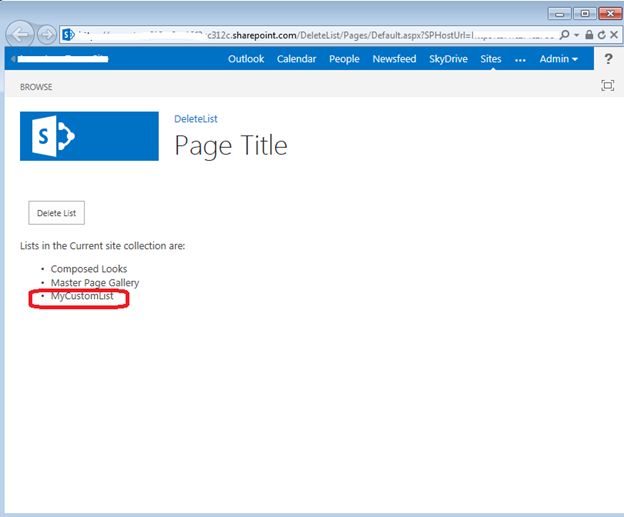
Task: Click the Master Page Gallery entry
Action: [95, 283]
